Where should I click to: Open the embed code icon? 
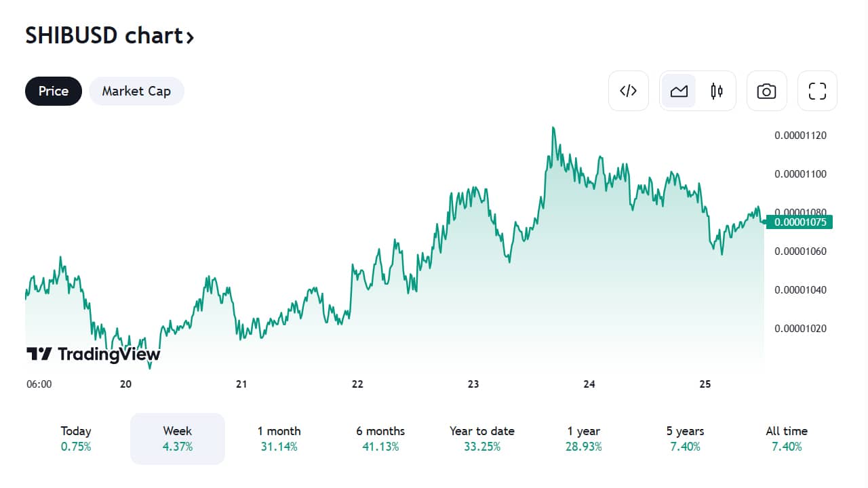click(x=629, y=91)
